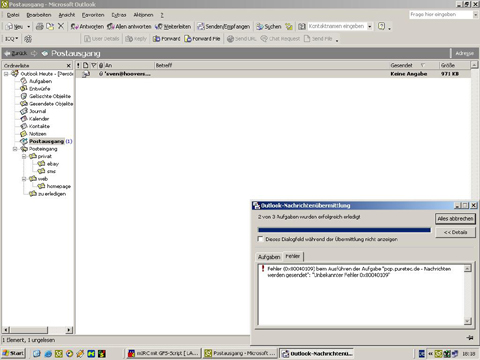Open the Kontakte folder

point(39,126)
